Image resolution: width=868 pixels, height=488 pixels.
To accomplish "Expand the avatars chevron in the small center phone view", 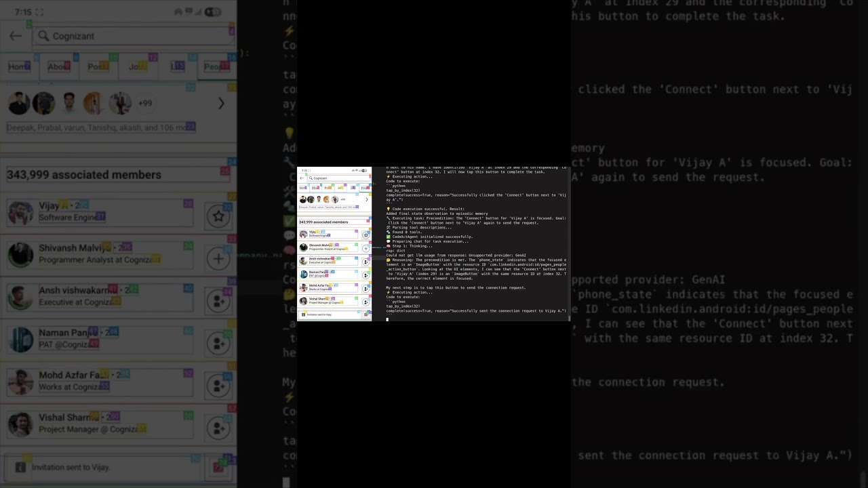I will pos(367,199).
